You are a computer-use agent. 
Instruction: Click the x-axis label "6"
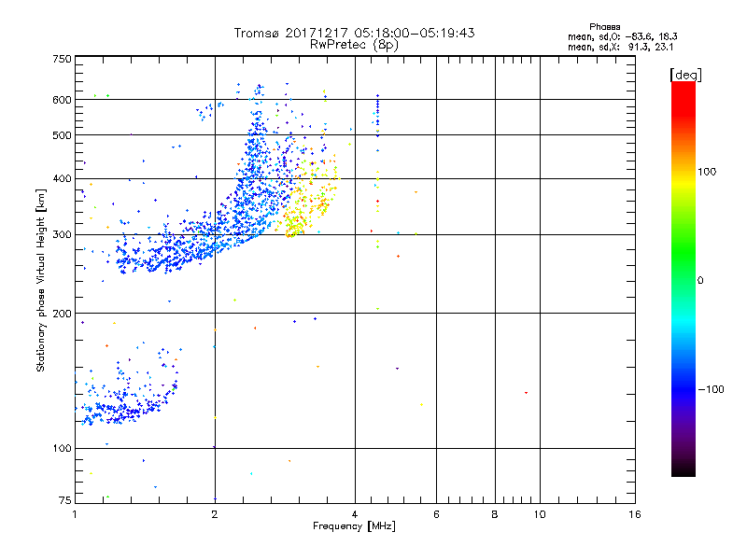pos(436,514)
